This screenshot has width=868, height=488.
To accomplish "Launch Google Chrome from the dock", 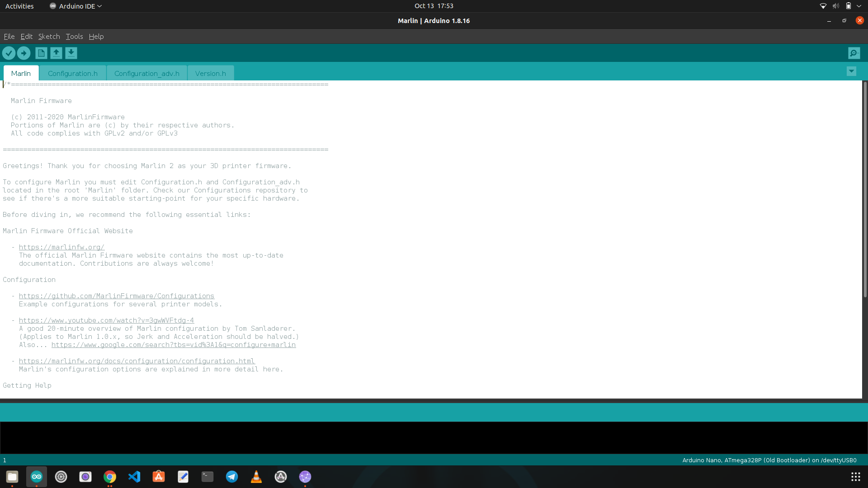I will coord(109,477).
